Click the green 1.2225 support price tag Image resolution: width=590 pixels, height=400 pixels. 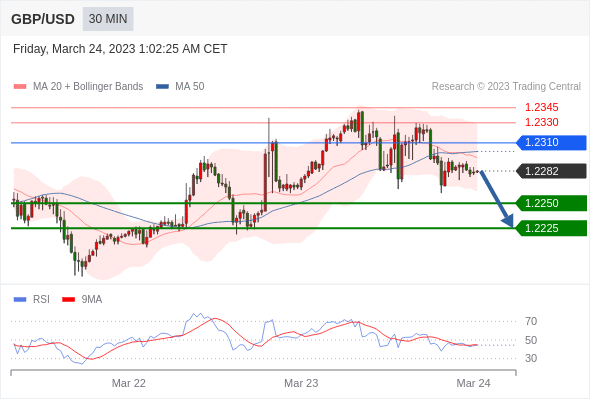tap(551, 228)
